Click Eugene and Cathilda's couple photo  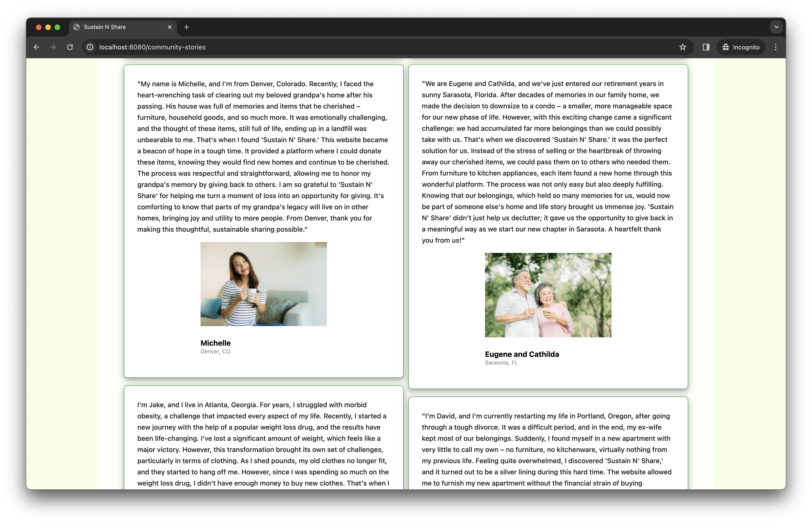[x=548, y=295]
